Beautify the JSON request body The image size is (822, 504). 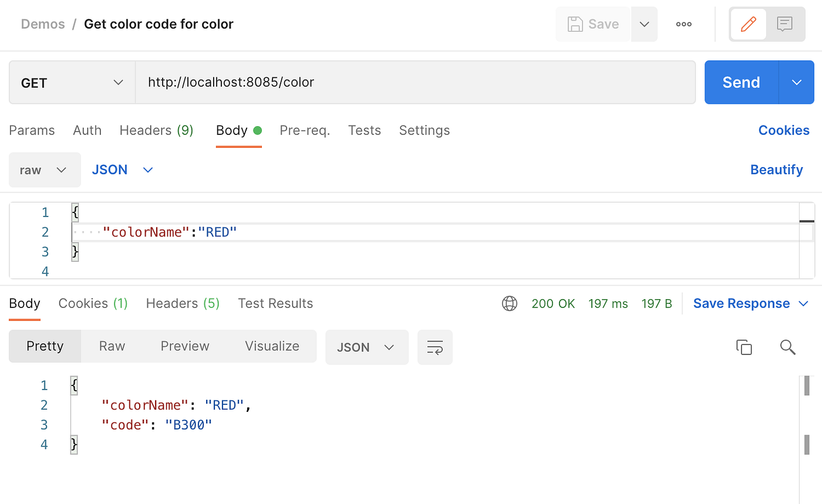pyautogui.click(x=777, y=170)
